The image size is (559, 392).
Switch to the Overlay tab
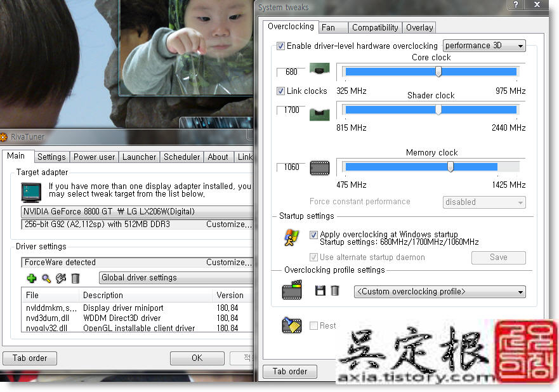(x=419, y=28)
